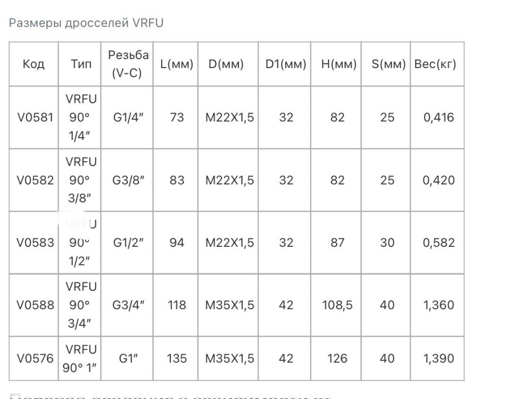
Task: Click the 0,416 weight value
Action: point(439,117)
